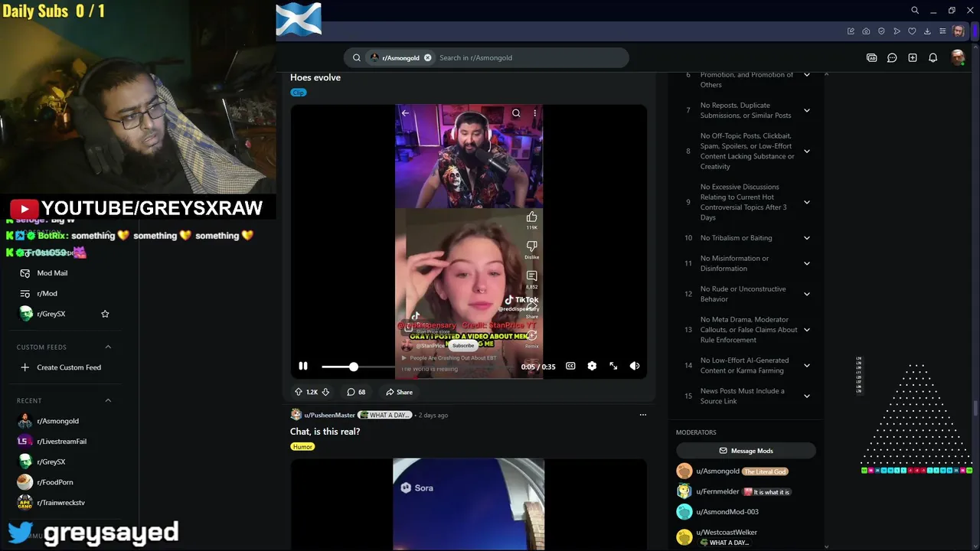Create a new Reddit post

coord(913,57)
